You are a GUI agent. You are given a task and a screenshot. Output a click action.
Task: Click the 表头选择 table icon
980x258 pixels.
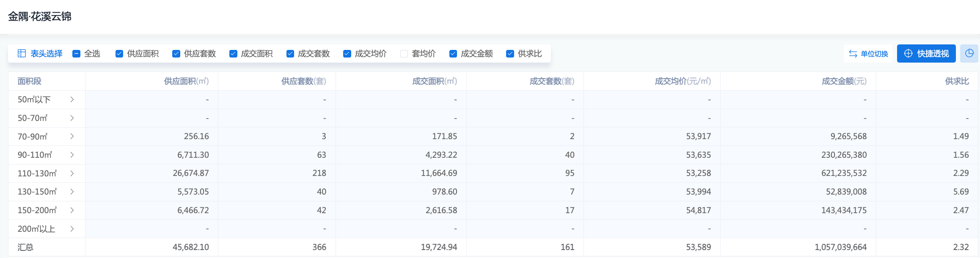[x=22, y=54]
